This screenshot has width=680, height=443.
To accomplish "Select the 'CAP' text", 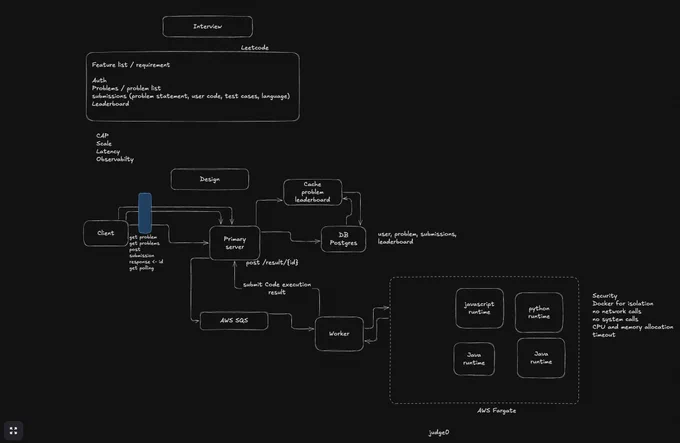I will pos(102,136).
